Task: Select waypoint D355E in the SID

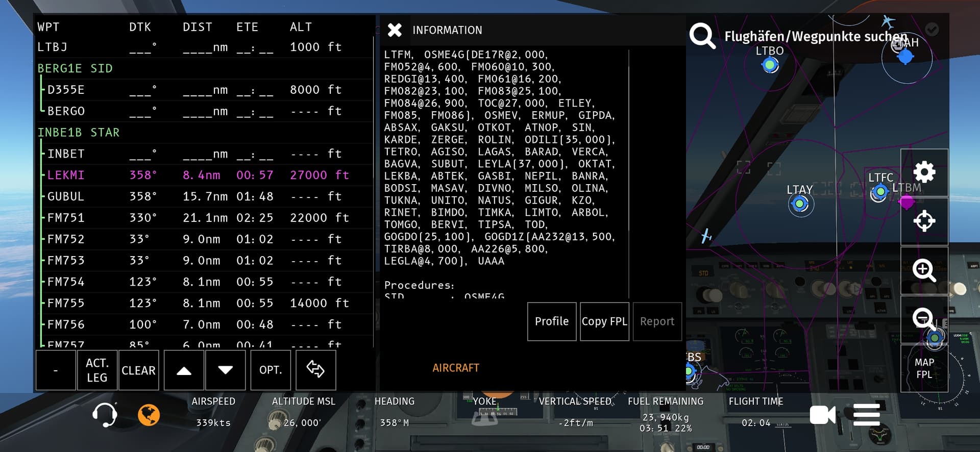Action: [x=204, y=90]
